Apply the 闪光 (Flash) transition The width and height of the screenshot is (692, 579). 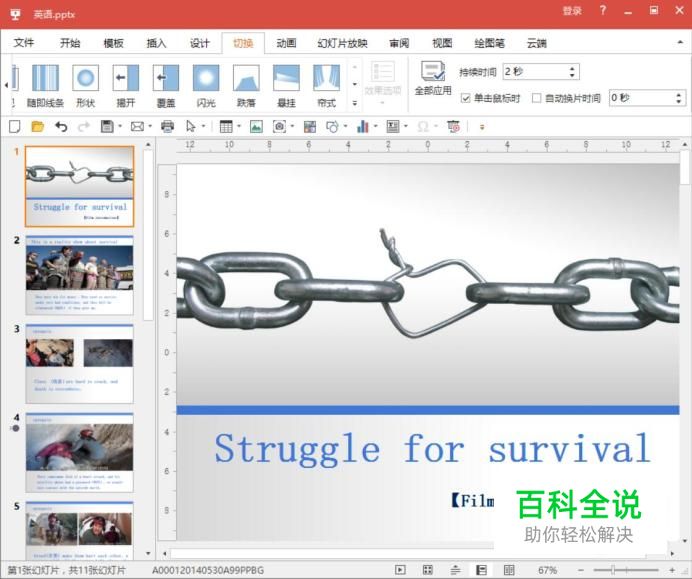pos(206,86)
